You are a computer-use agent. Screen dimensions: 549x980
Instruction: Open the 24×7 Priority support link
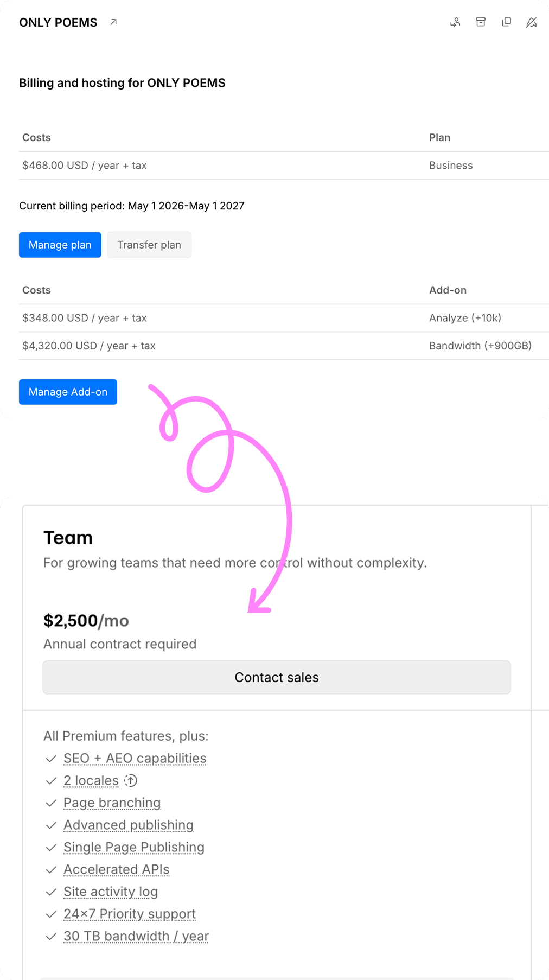pos(130,914)
